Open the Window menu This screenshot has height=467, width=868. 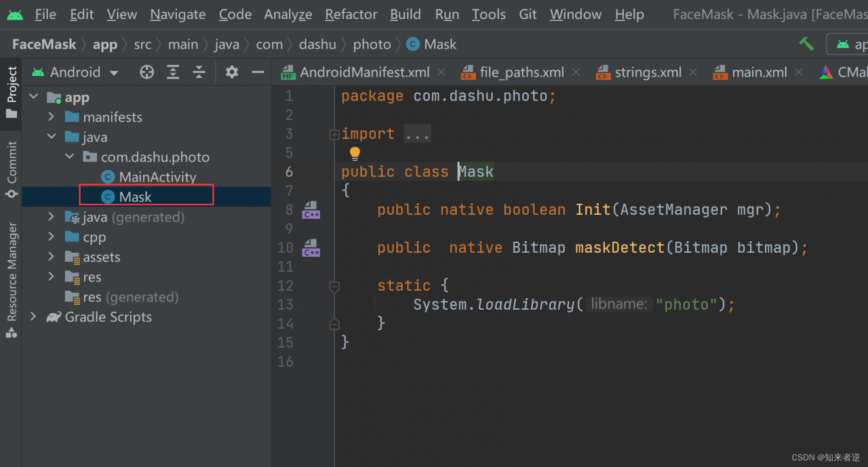click(576, 14)
